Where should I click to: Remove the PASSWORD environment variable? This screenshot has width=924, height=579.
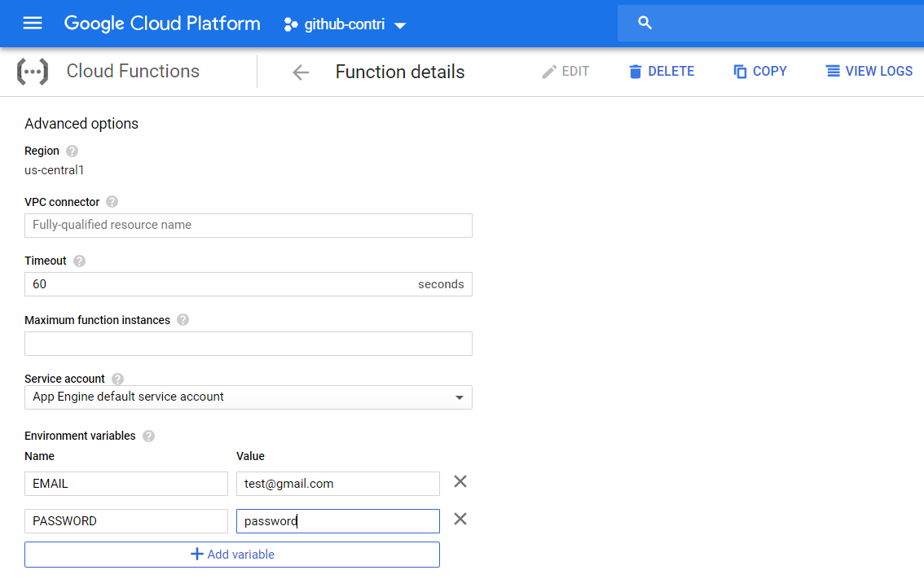(x=460, y=519)
